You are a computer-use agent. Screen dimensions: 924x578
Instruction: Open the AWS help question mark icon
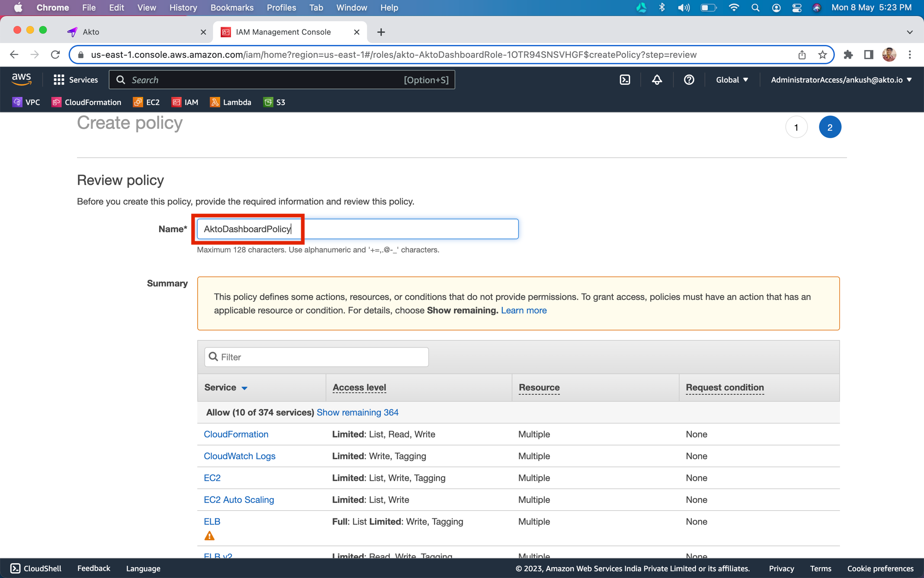689,80
